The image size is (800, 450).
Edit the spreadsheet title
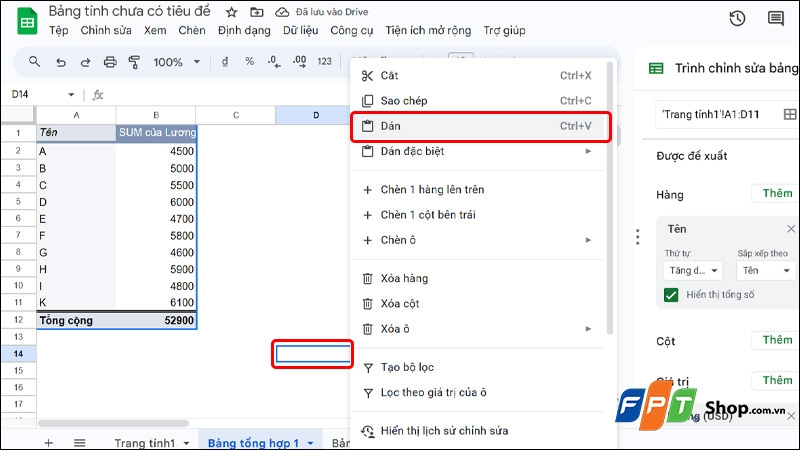point(130,11)
